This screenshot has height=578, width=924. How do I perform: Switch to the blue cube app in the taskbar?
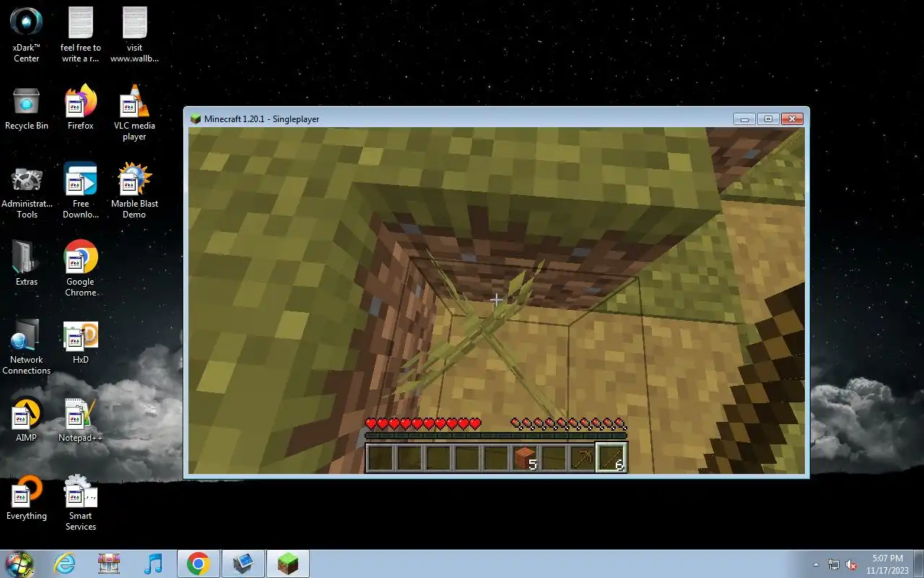[x=243, y=564]
